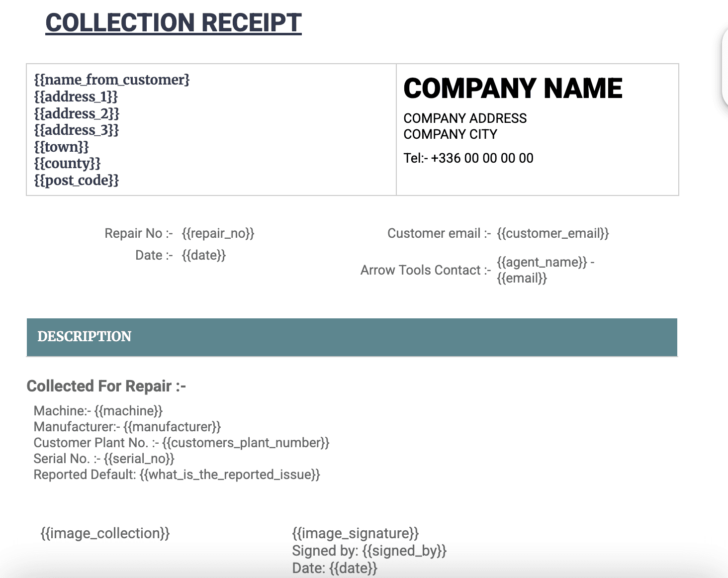Select the COMPANY ADDRESS line
This screenshot has height=578, width=728.
pyautogui.click(x=465, y=118)
